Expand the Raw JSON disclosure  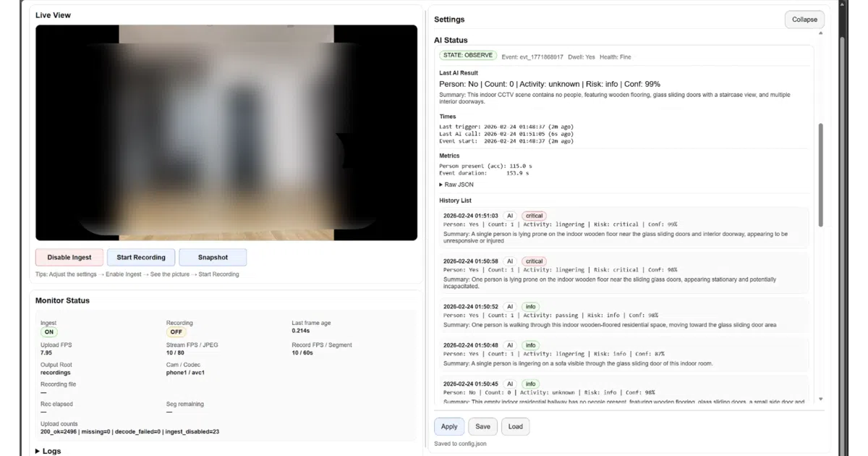click(x=456, y=185)
